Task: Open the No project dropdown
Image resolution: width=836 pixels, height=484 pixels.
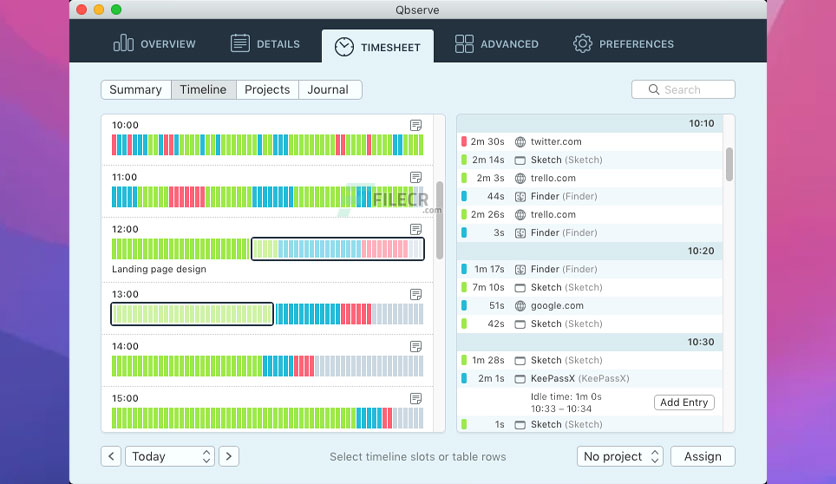Action: click(620, 456)
